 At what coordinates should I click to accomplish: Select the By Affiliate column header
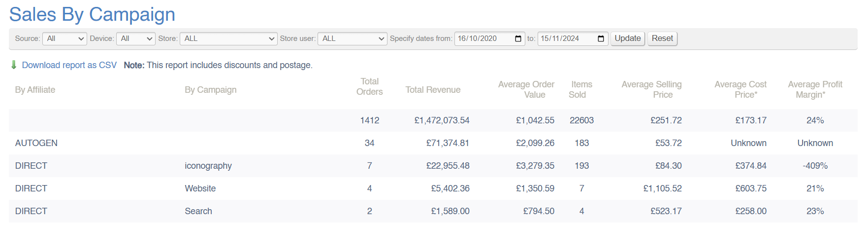(x=35, y=90)
